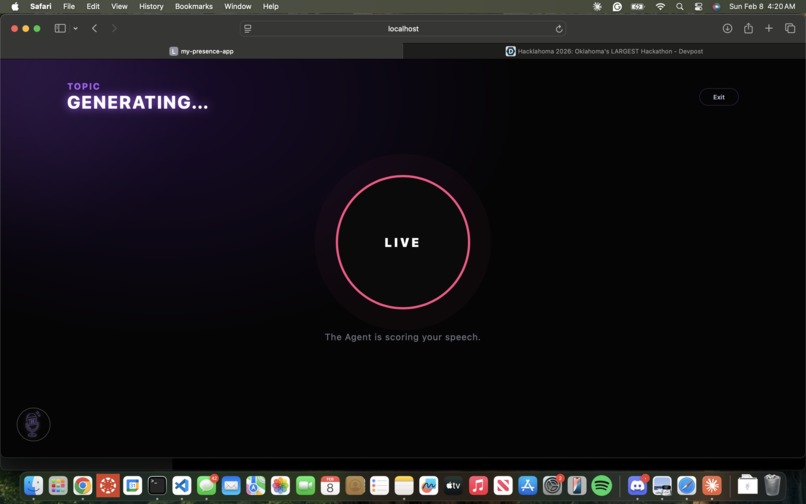Open the Safari menu
806x504 pixels.
(x=41, y=6)
